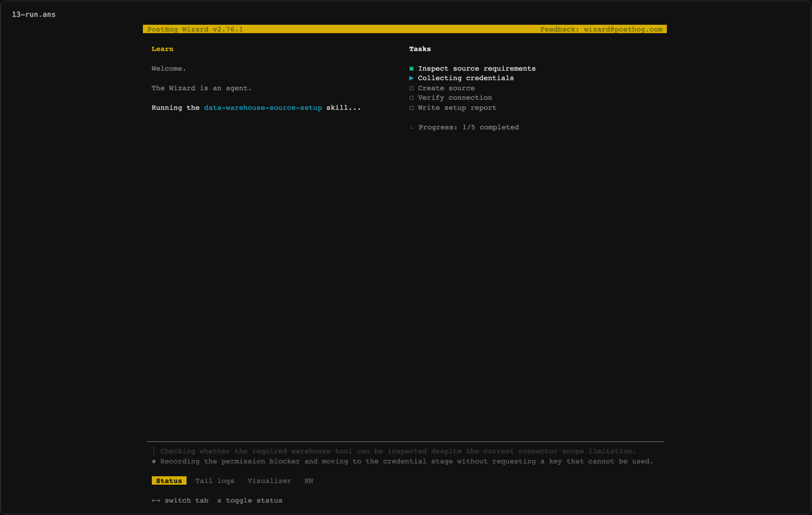Viewport: 812px width, 515px height.
Task: Click the 'Write setup report' task text
Action: tap(457, 107)
